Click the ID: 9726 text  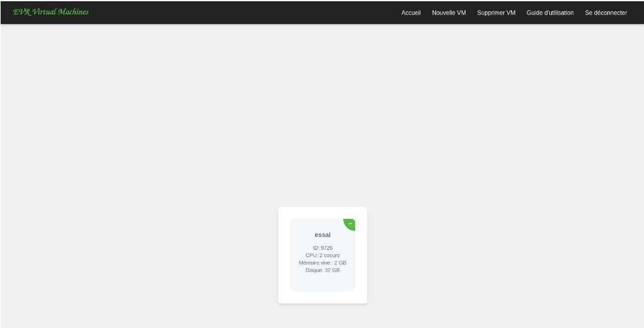tap(322, 248)
